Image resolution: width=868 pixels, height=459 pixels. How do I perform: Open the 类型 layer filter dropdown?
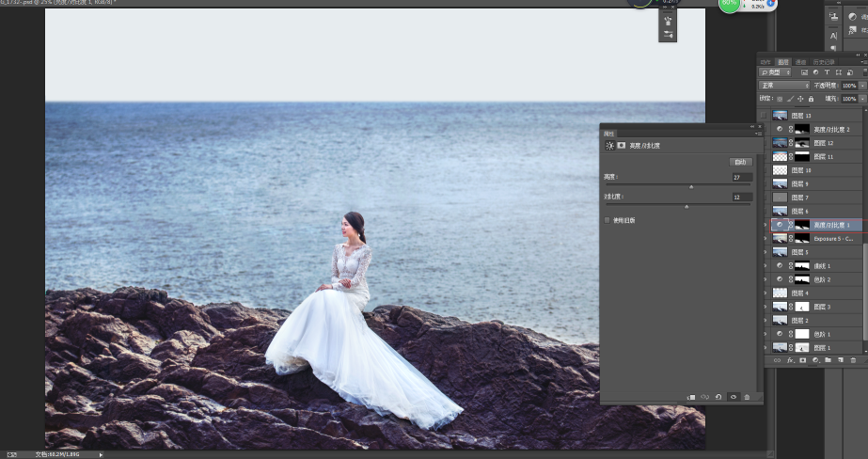click(x=775, y=72)
